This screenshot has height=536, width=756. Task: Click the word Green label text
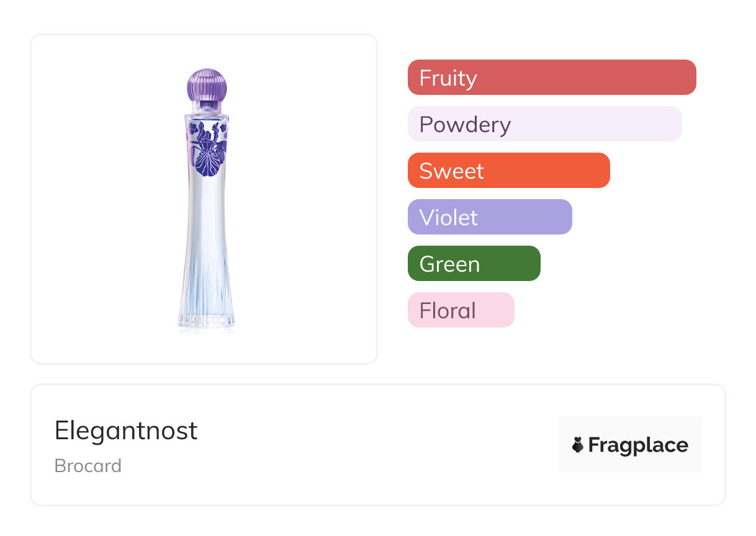coord(449,264)
